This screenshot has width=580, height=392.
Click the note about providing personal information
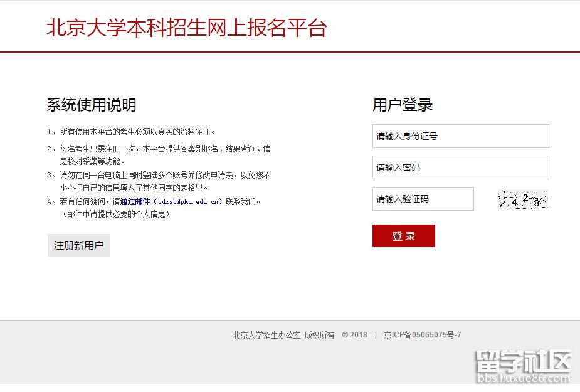point(116,215)
